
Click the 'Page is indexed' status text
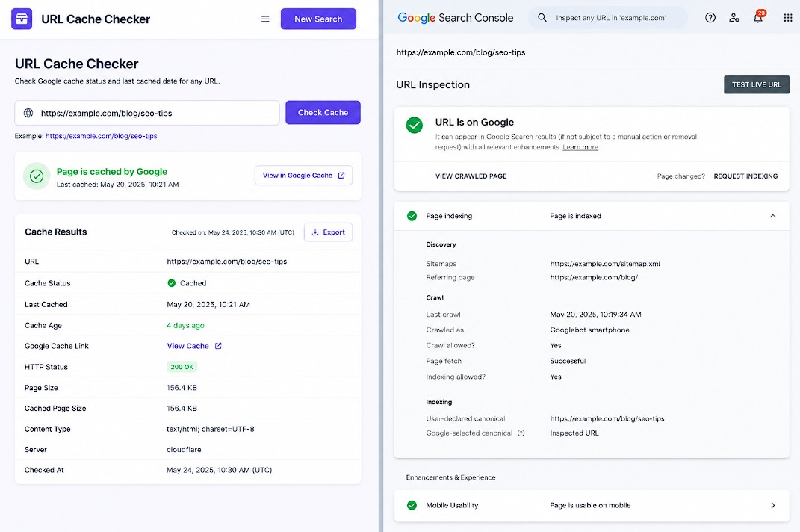click(575, 216)
